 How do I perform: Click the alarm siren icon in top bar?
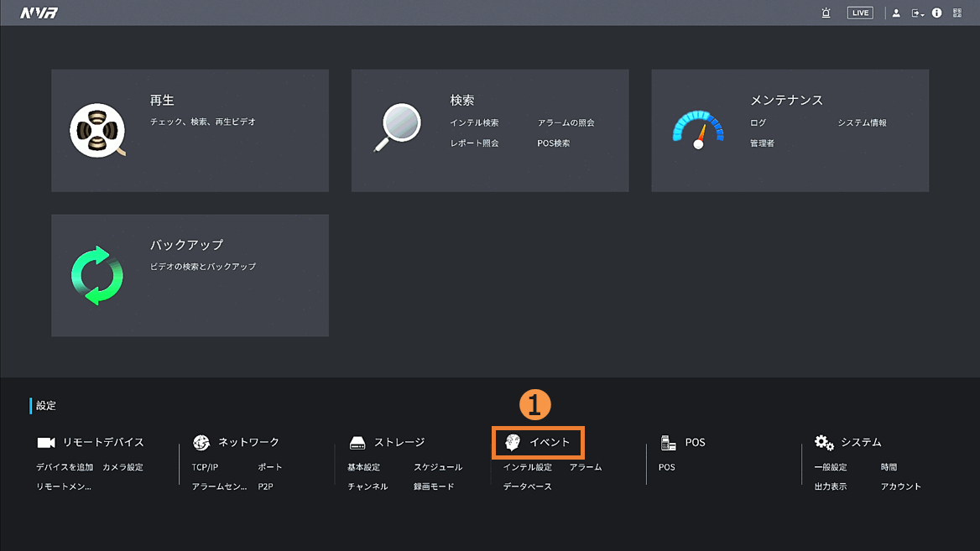pos(826,13)
